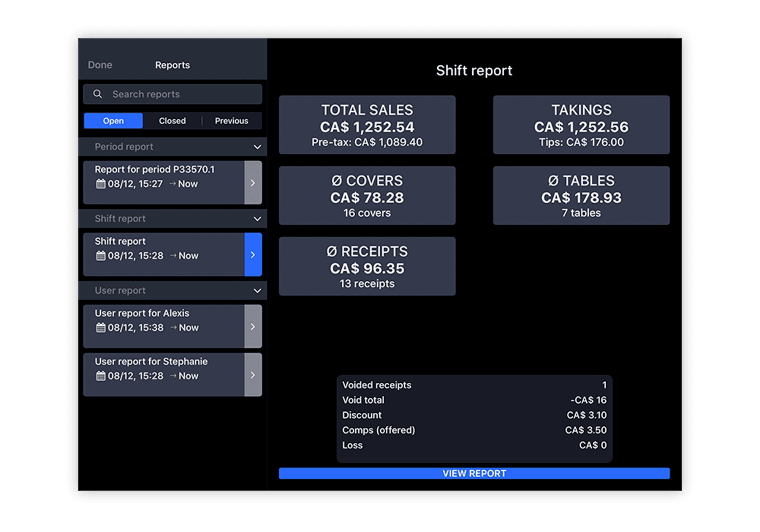Collapse the Period report section
Screen dimensions: 760x532
pos(258,147)
